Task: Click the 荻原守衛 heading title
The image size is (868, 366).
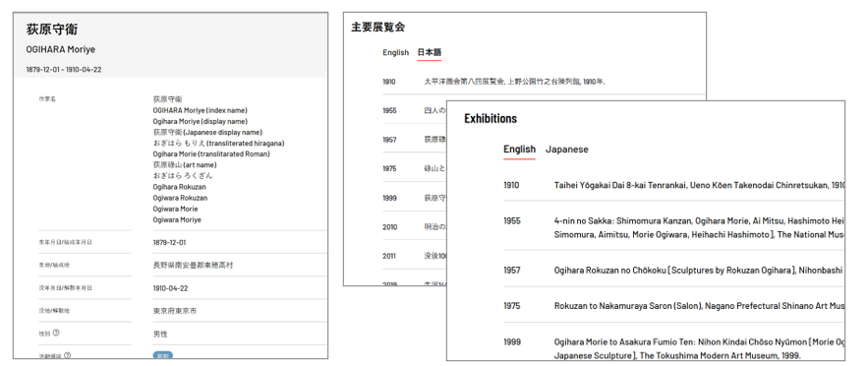Action: (x=52, y=30)
